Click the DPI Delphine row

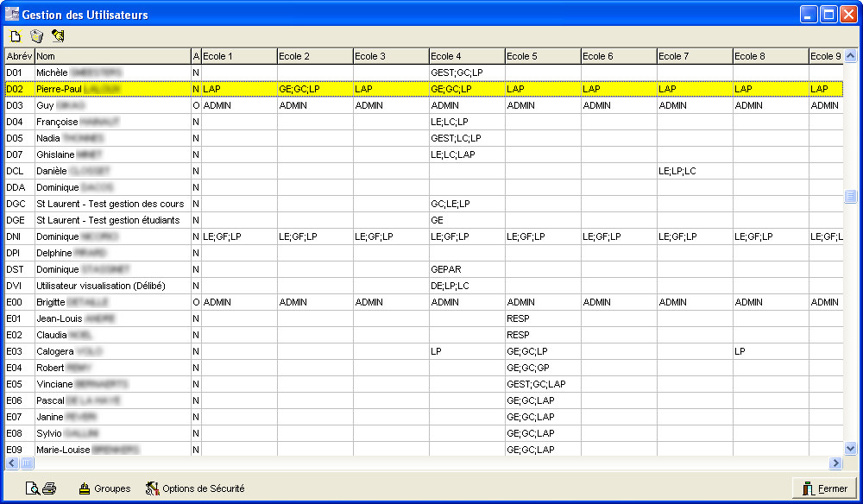424,253
